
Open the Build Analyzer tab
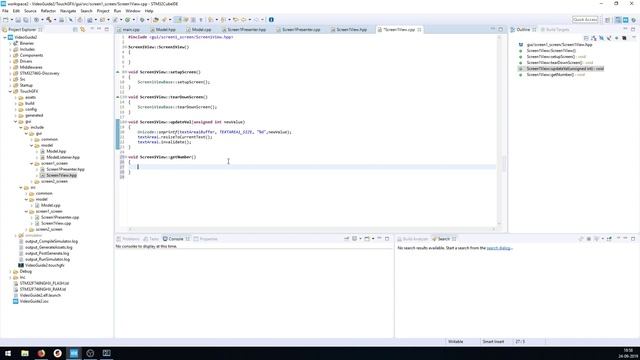(412, 239)
